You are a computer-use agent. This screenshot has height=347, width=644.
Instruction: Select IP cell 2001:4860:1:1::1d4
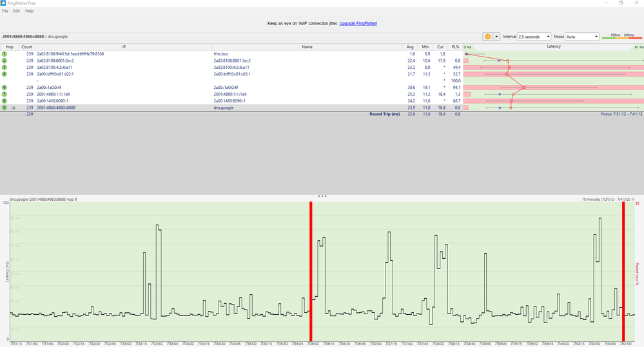pos(54,94)
